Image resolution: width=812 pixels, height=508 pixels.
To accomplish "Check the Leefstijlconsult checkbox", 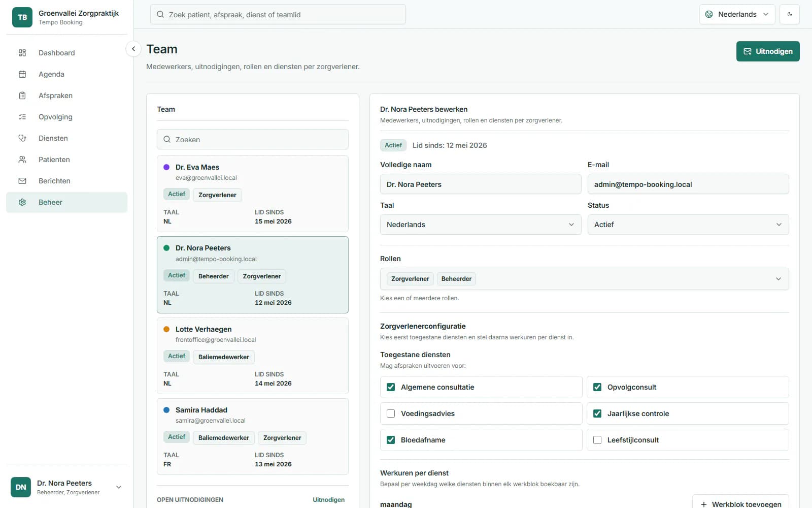I will [597, 440].
